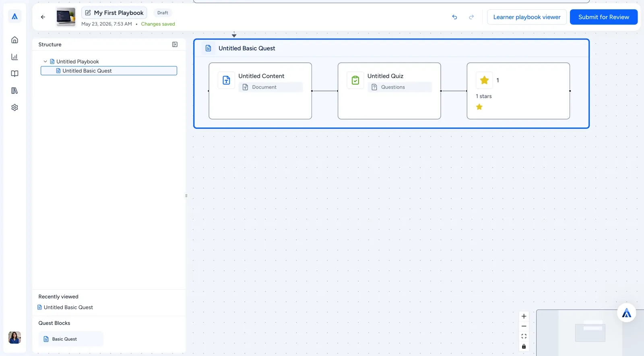Toggle the canvas lock

[x=524, y=346]
